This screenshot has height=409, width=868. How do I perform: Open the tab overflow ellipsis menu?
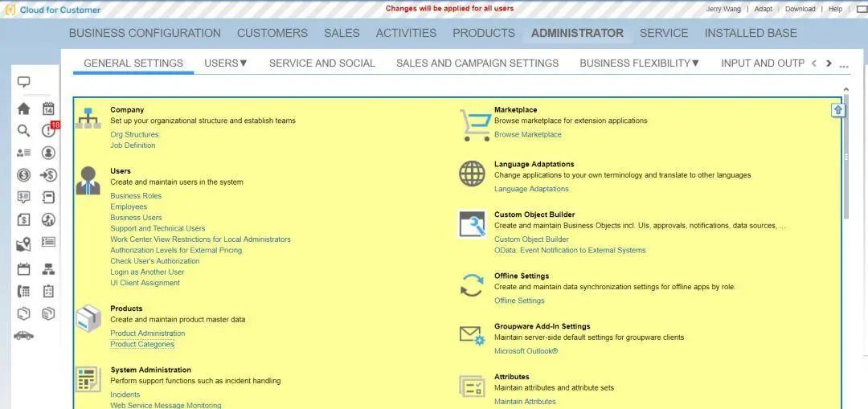point(844,66)
